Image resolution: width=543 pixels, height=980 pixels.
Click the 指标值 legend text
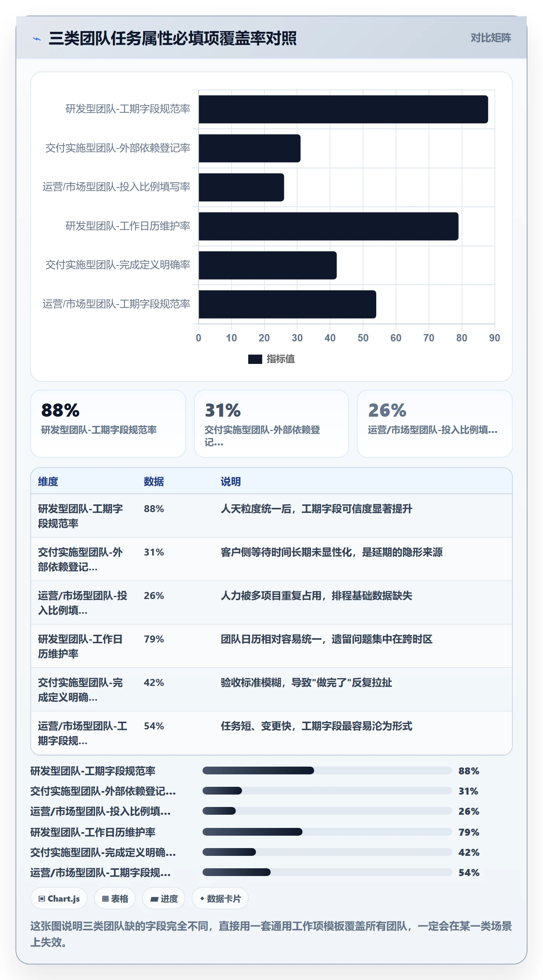point(280,359)
